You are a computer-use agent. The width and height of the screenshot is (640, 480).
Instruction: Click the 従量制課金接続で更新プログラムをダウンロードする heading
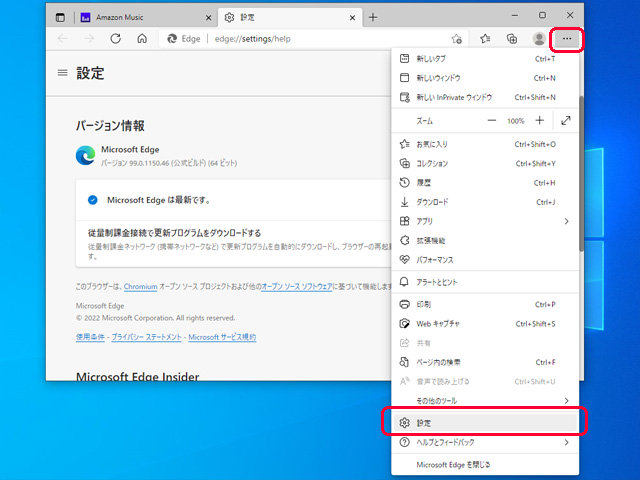174,233
